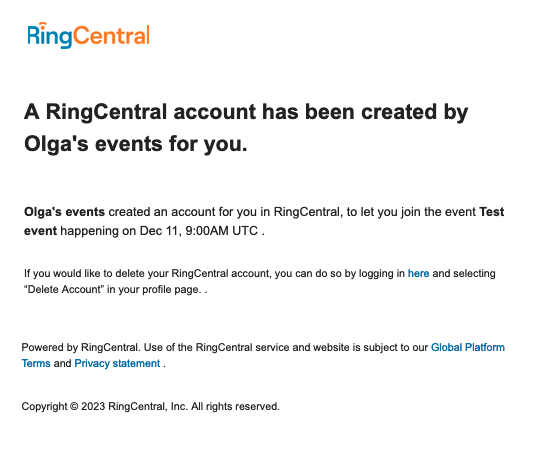Click the blue "Ring" portion of the logo
553x449 pixels.
point(50,36)
